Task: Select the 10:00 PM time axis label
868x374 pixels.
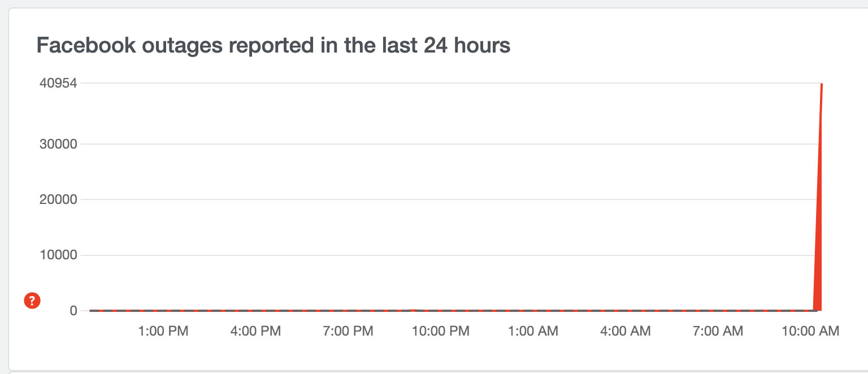Action: click(x=440, y=331)
